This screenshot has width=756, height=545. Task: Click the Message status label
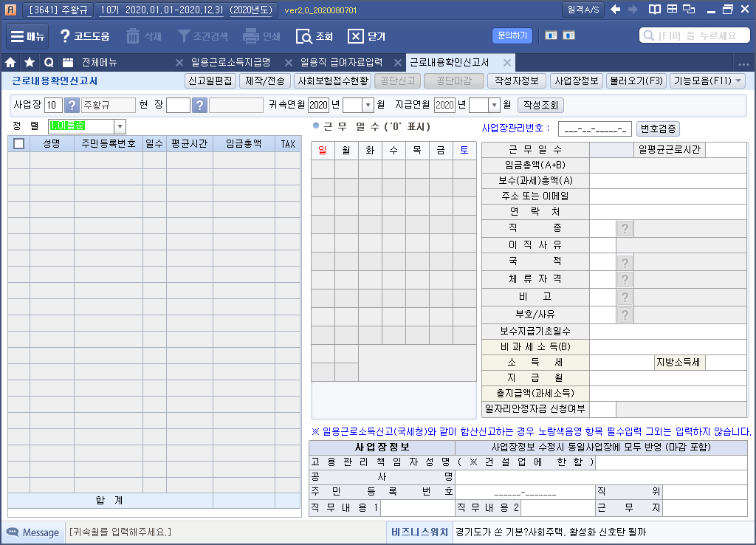tap(33, 532)
